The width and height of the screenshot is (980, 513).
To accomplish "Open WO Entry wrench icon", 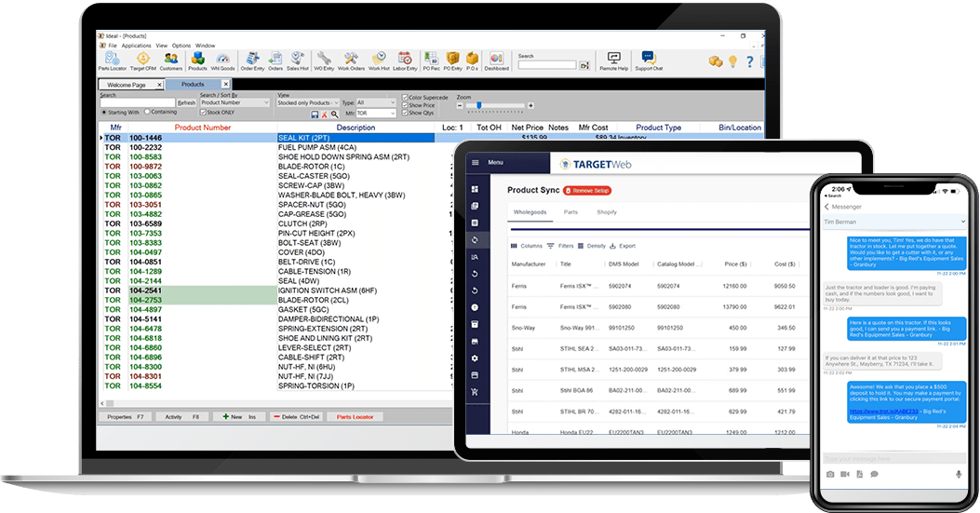I will (324, 61).
